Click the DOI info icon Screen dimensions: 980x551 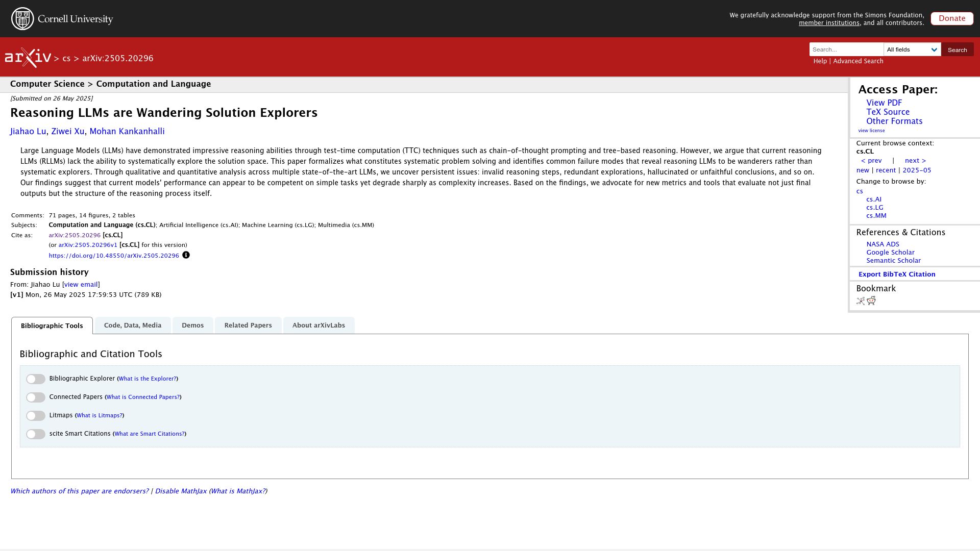tap(186, 255)
